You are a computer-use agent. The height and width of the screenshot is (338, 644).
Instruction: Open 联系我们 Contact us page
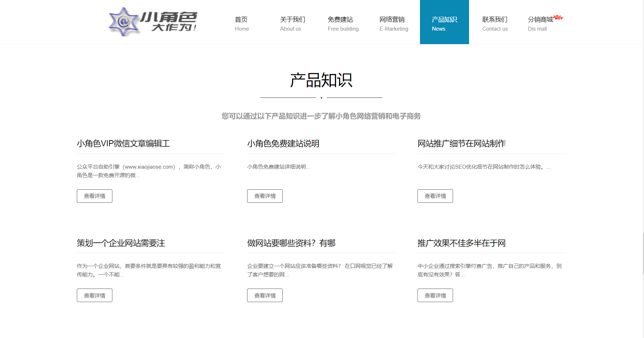pos(495,23)
